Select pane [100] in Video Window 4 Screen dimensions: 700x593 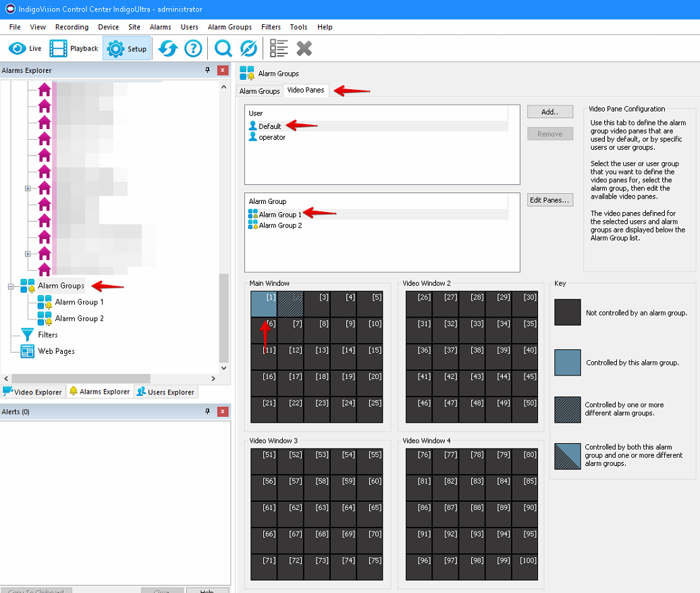pyautogui.click(x=525, y=567)
